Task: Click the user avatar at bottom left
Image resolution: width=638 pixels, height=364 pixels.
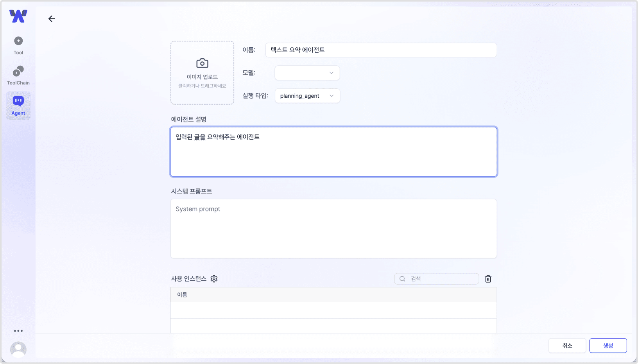Action: [x=18, y=349]
